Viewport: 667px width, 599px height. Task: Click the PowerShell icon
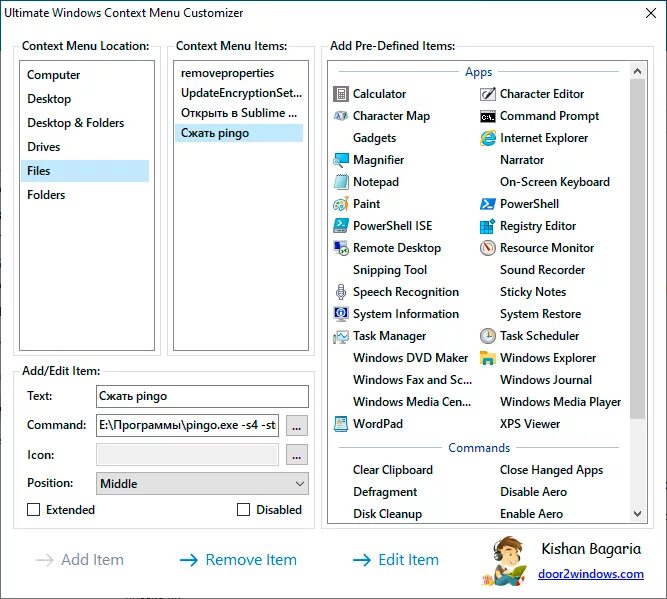(487, 204)
